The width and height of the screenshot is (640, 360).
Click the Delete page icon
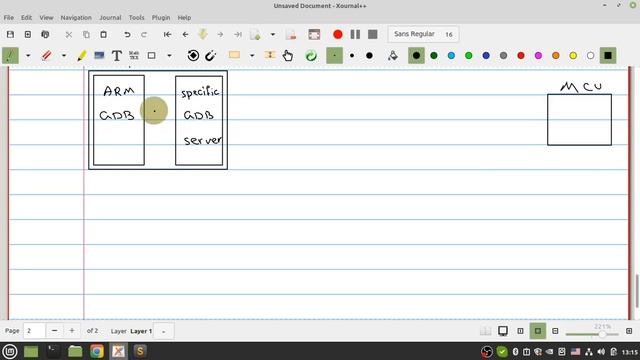point(291,35)
